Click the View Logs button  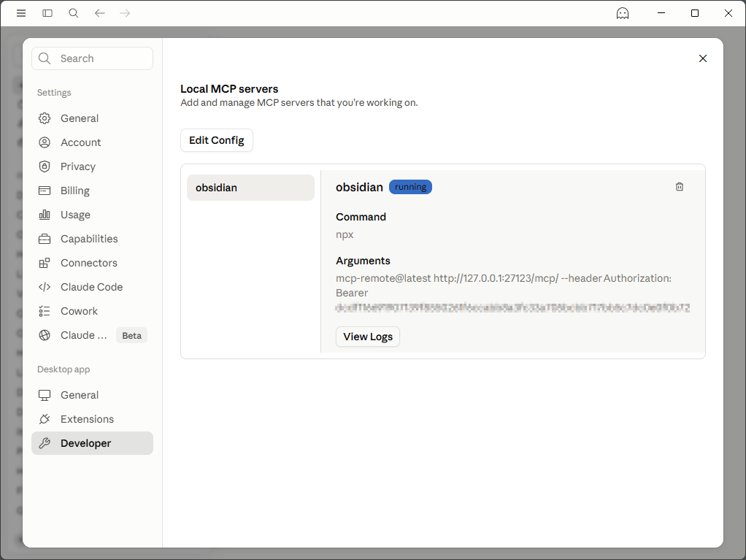pos(368,337)
